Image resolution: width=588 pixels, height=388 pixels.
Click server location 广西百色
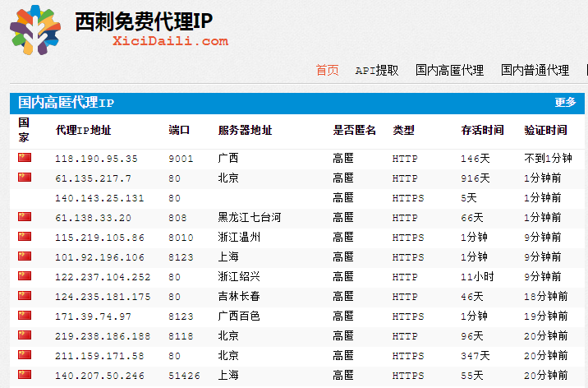click(x=239, y=316)
